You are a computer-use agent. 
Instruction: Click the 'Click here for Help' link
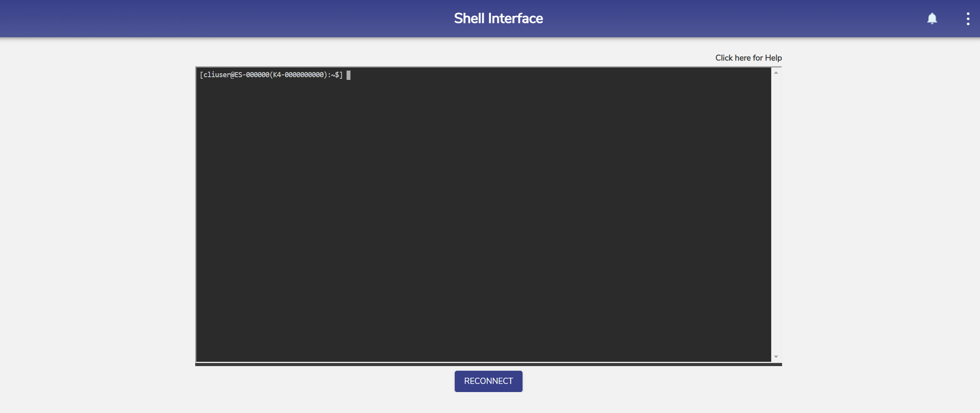(x=748, y=58)
